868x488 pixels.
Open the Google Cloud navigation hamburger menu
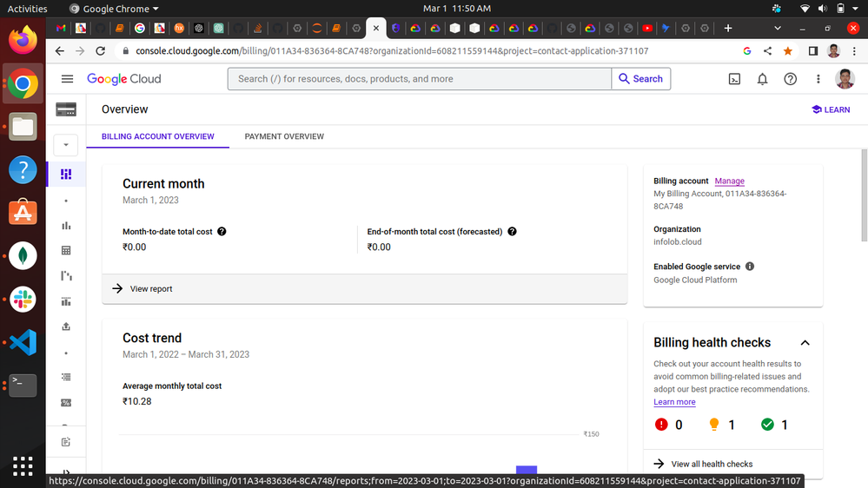coord(67,78)
